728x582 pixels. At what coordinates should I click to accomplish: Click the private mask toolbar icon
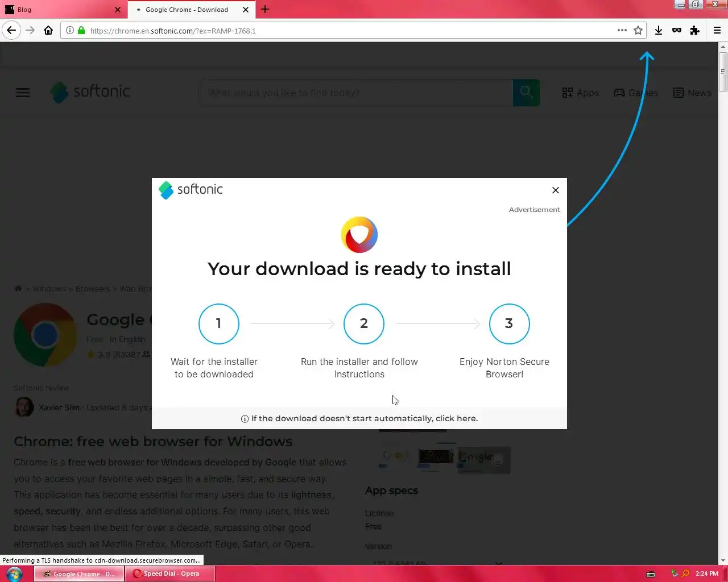click(676, 30)
